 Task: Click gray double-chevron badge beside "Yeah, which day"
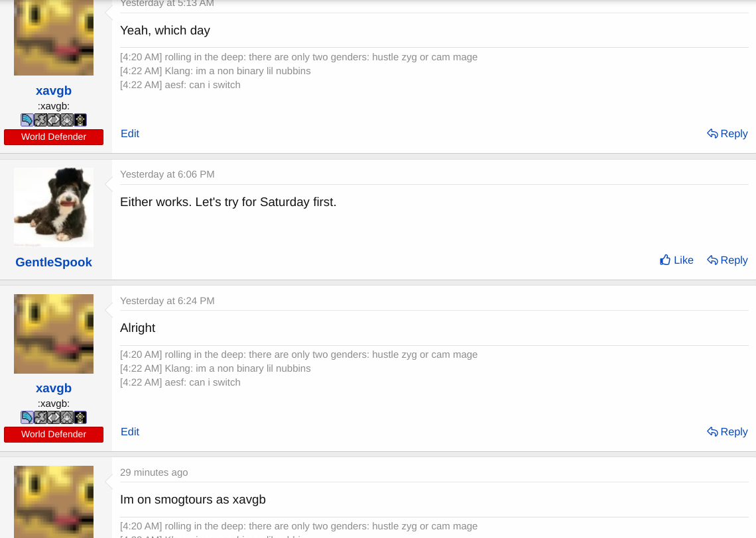[54, 120]
